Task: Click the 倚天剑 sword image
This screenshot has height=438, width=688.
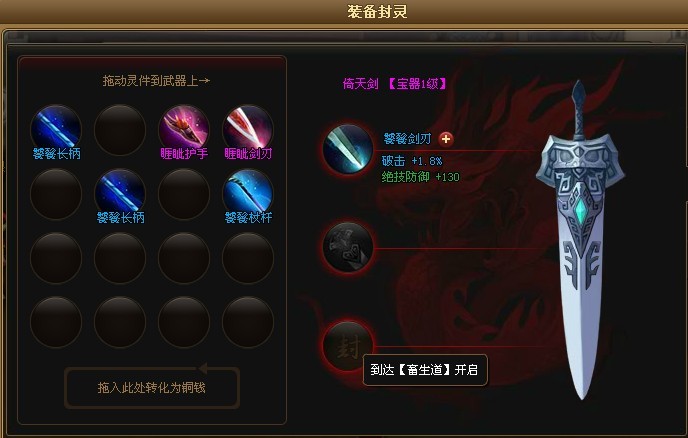Action: (x=580, y=240)
